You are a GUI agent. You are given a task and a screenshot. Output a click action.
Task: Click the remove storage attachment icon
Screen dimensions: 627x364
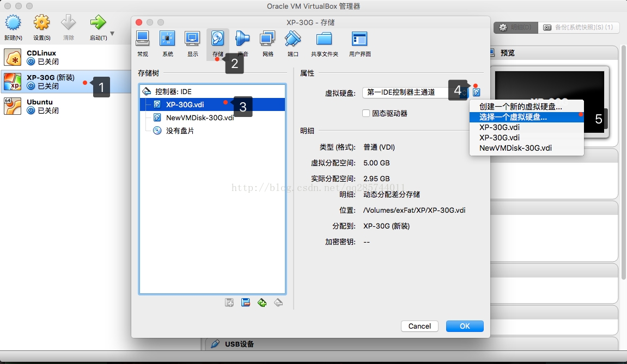point(246,303)
